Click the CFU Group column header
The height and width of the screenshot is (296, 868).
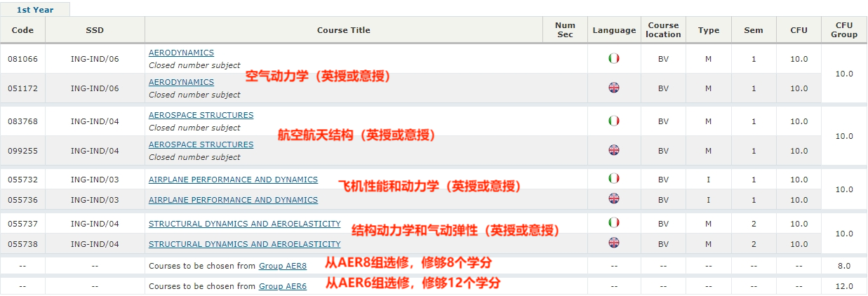coord(844,30)
